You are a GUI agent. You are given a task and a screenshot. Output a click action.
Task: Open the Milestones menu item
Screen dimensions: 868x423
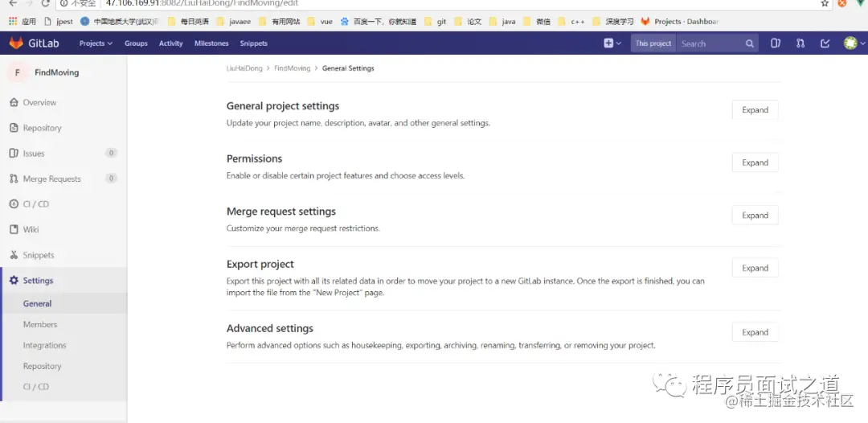click(211, 43)
